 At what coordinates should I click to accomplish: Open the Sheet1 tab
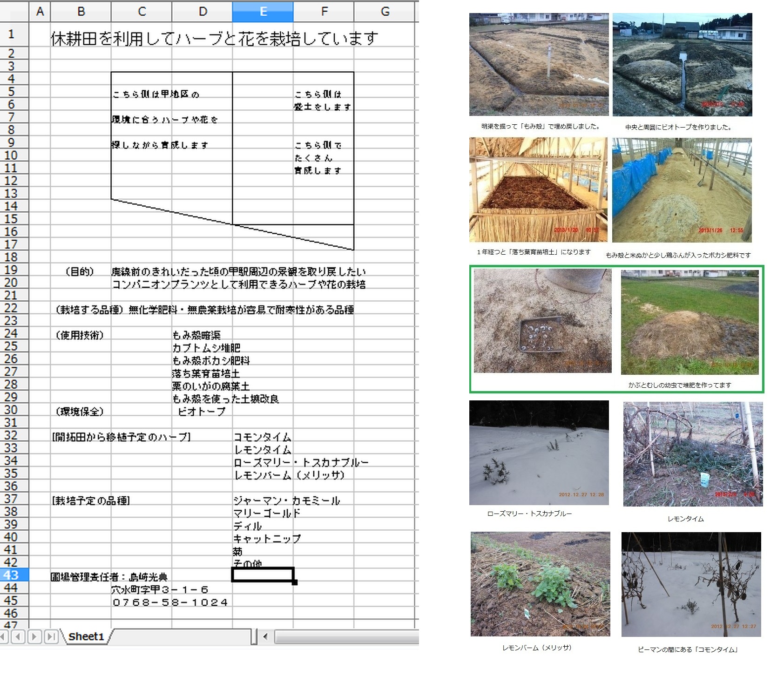point(86,636)
